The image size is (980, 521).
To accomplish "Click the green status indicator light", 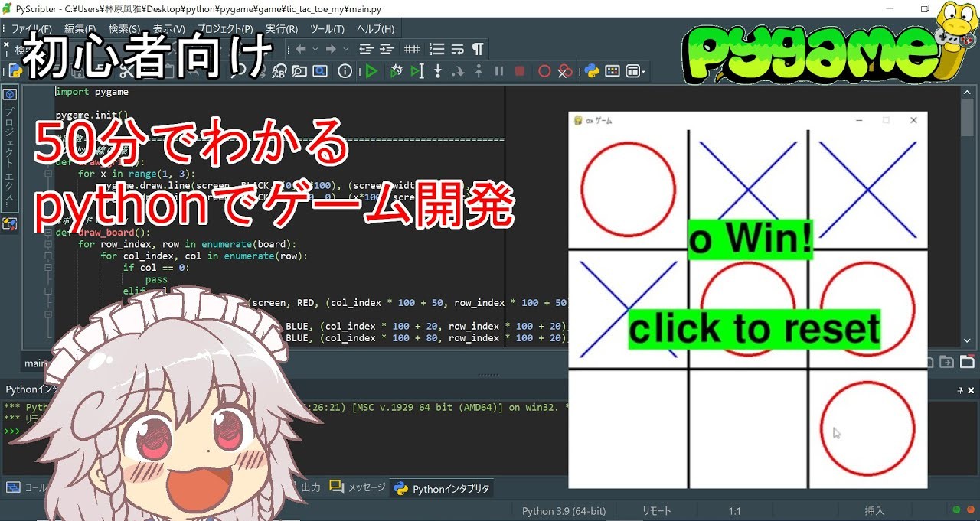I will click(956, 510).
